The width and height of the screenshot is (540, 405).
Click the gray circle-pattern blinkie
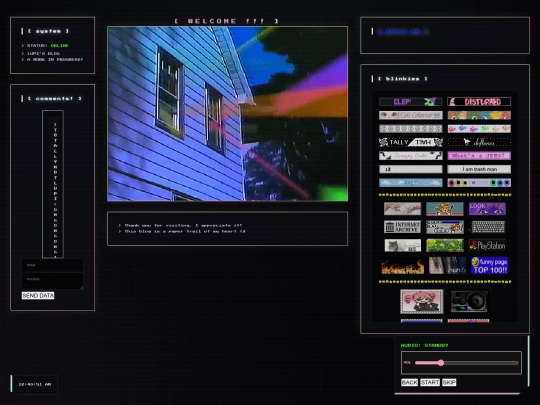pos(411,129)
